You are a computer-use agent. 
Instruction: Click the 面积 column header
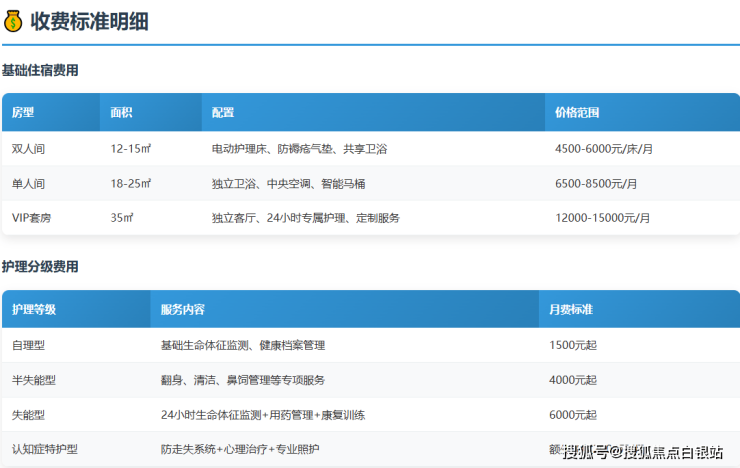[x=122, y=113]
